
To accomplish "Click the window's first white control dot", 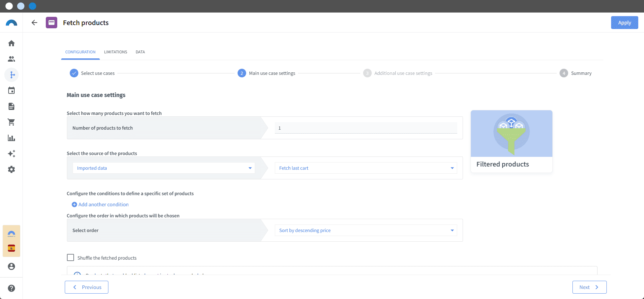I will coord(9,6).
